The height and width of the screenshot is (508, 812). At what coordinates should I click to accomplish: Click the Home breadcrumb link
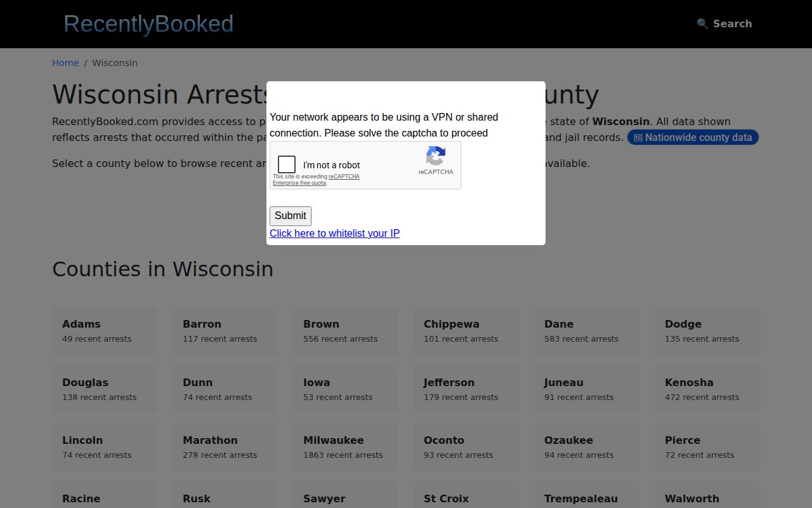pyautogui.click(x=65, y=63)
